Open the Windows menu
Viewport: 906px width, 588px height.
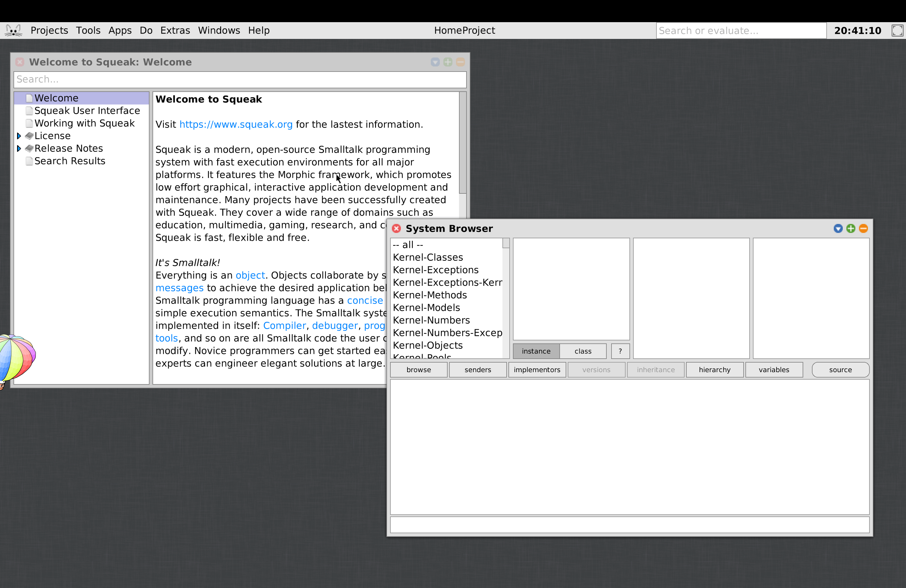219,31
